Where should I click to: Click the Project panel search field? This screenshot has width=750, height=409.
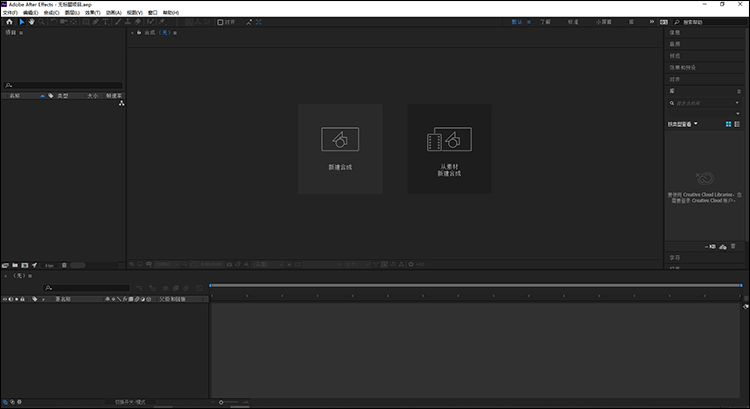pos(63,85)
